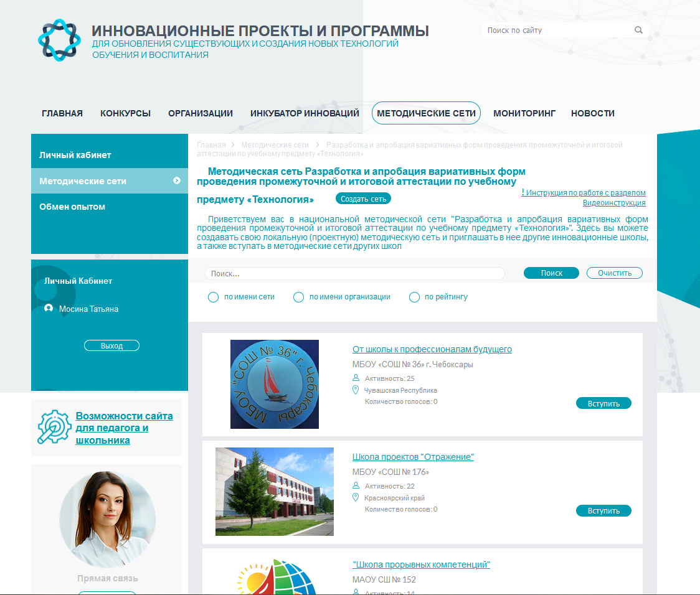
Task: Open the НОВОСТИ menu item
Action: point(593,113)
